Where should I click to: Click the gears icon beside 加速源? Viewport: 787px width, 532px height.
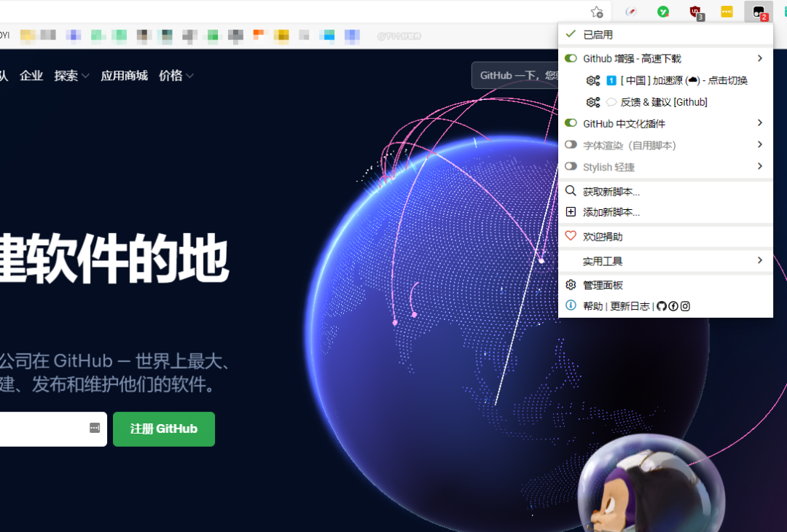pyautogui.click(x=593, y=80)
